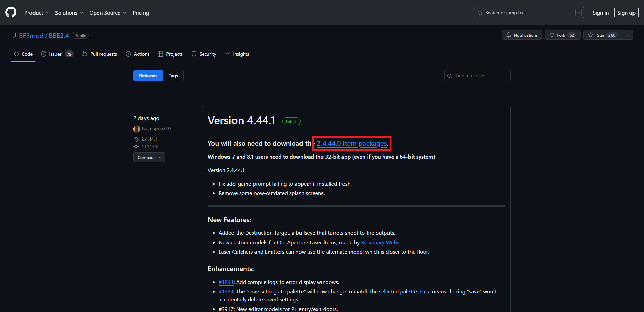Switch to the Tags view

pyautogui.click(x=173, y=76)
